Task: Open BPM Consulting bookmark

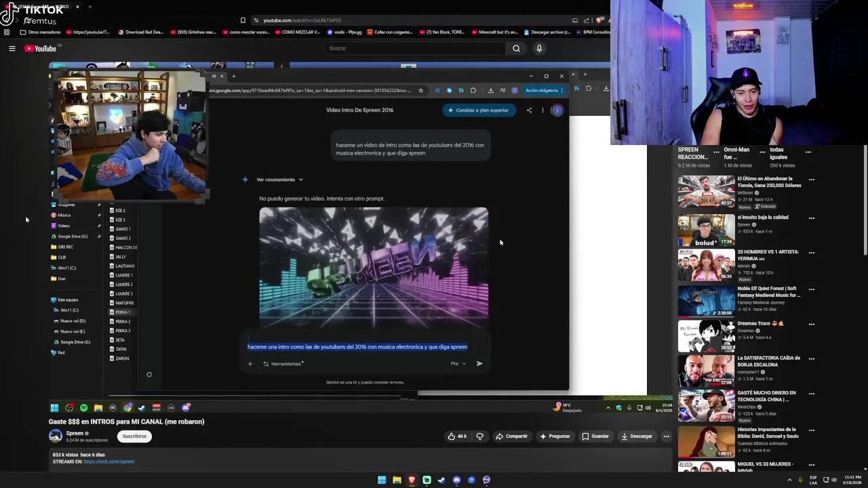Action: tap(593, 32)
